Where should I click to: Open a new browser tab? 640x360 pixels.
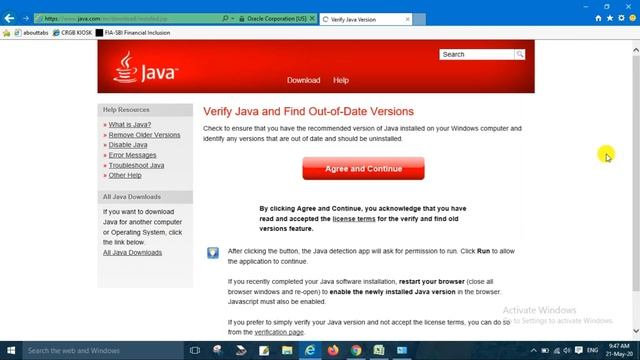[x=419, y=19]
